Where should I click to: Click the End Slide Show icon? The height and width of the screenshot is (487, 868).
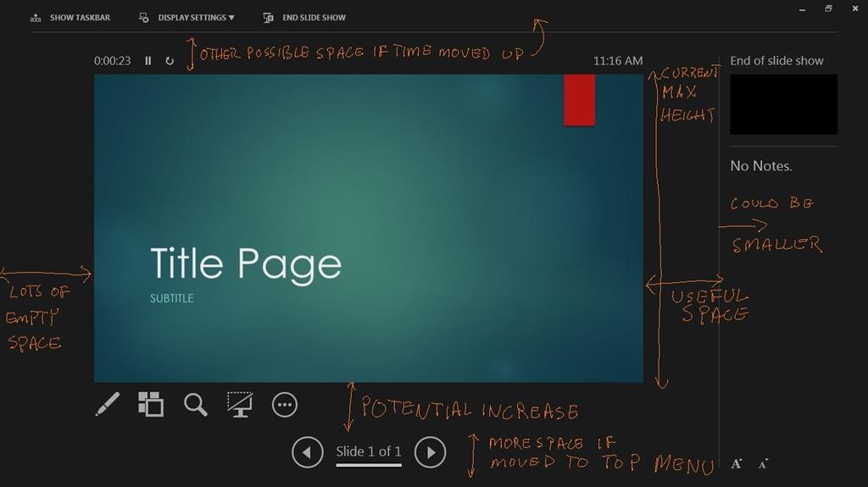coord(269,18)
